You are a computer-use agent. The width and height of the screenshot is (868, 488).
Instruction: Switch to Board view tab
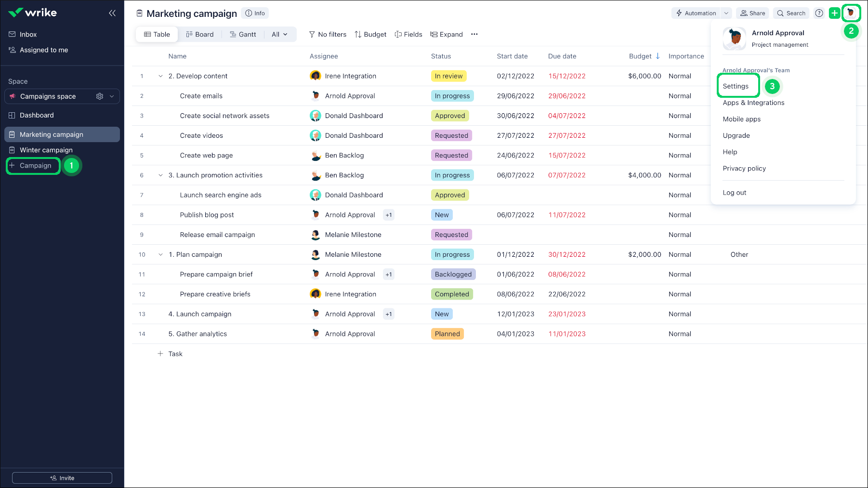[x=199, y=34]
